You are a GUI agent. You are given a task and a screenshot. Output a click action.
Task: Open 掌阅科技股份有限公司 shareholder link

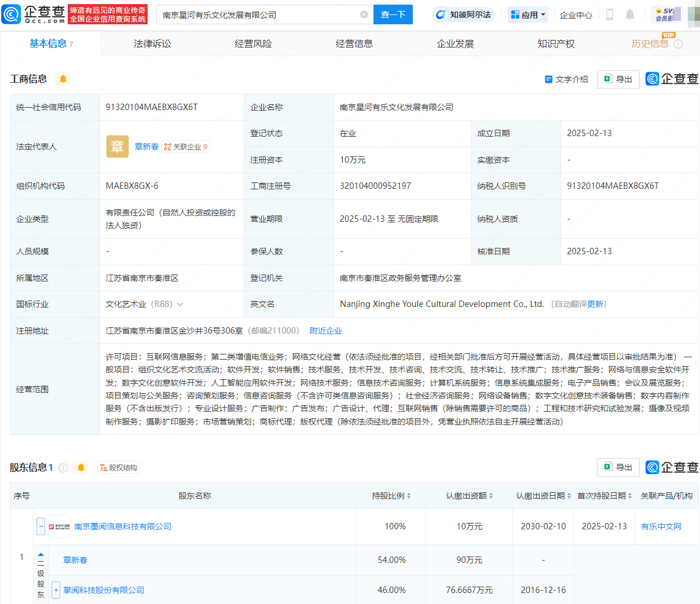click(x=104, y=590)
